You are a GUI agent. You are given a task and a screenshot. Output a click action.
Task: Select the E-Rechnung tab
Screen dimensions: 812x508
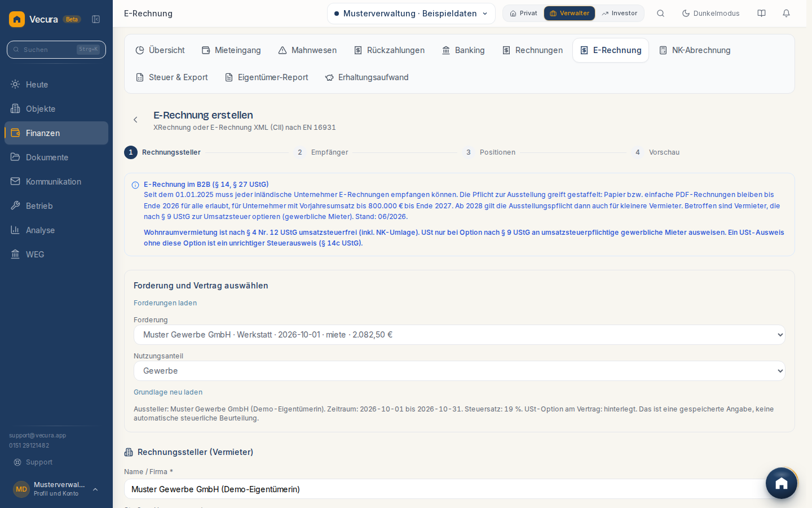pos(611,50)
